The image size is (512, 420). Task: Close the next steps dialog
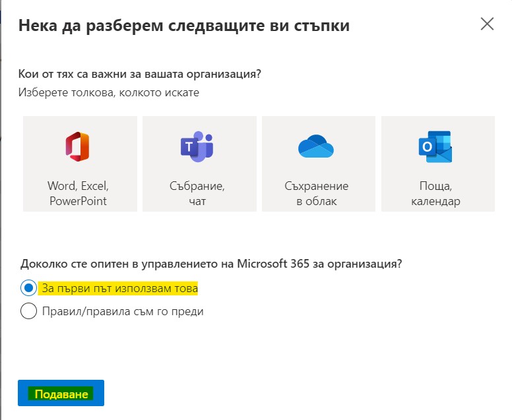click(x=487, y=24)
